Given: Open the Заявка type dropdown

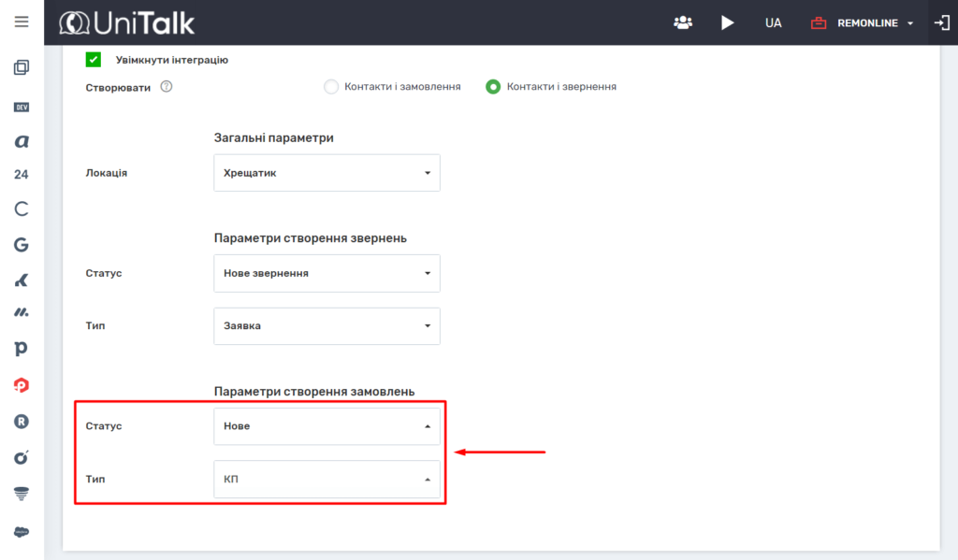Looking at the screenshot, I should pos(327,326).
